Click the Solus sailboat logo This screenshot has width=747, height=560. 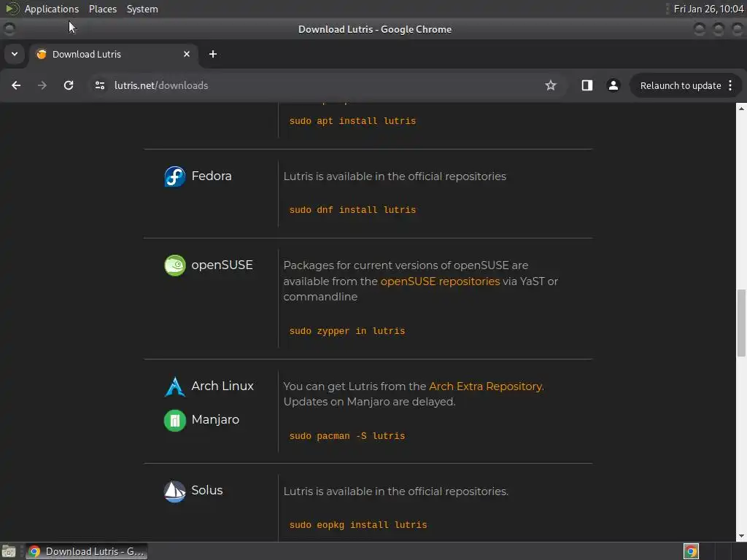(175, 491)
